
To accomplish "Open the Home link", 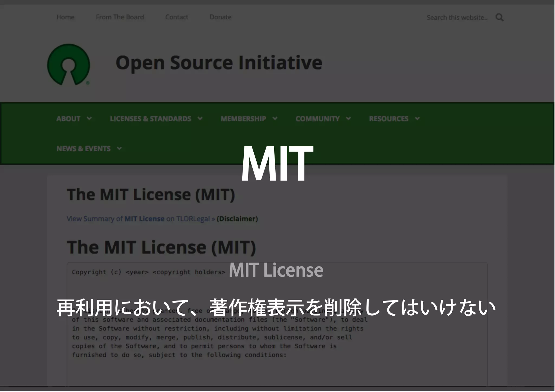I will 65,17.
